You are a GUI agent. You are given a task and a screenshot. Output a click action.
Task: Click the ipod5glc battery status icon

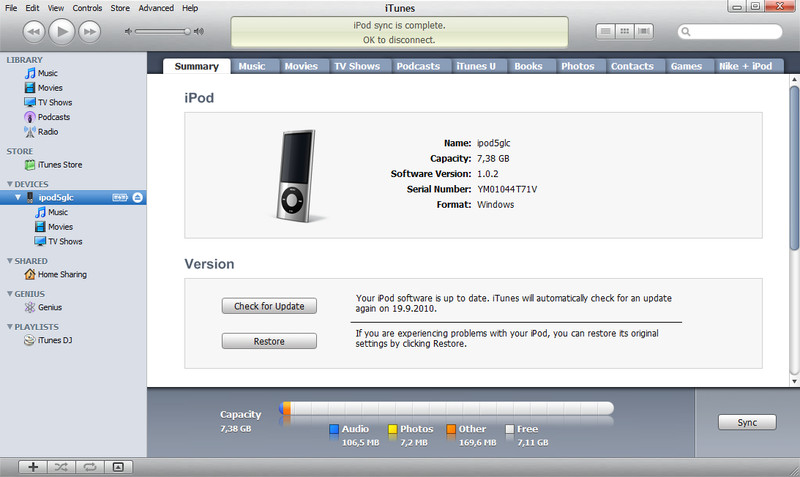(120, 197)
